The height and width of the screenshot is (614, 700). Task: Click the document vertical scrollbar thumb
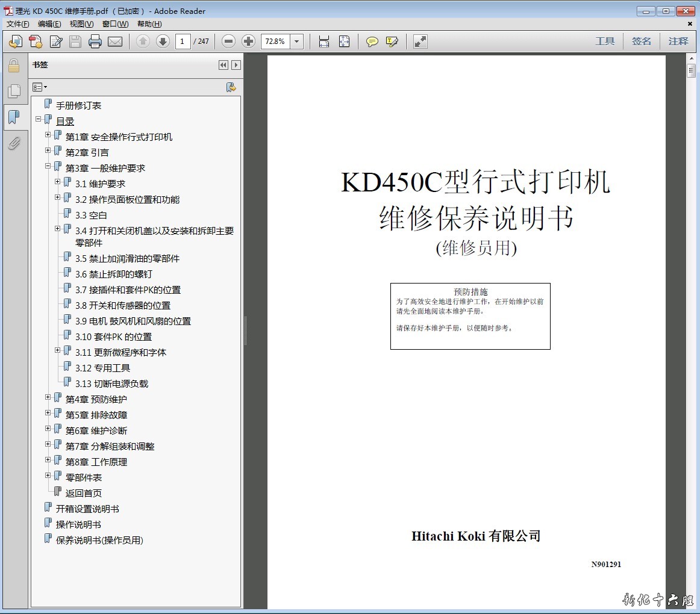[x=692, y=71]
